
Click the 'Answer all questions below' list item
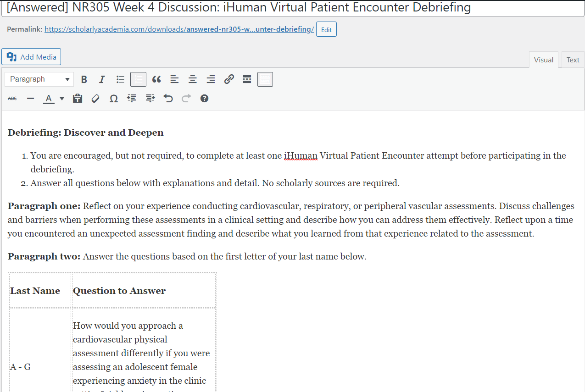(215, 183)
